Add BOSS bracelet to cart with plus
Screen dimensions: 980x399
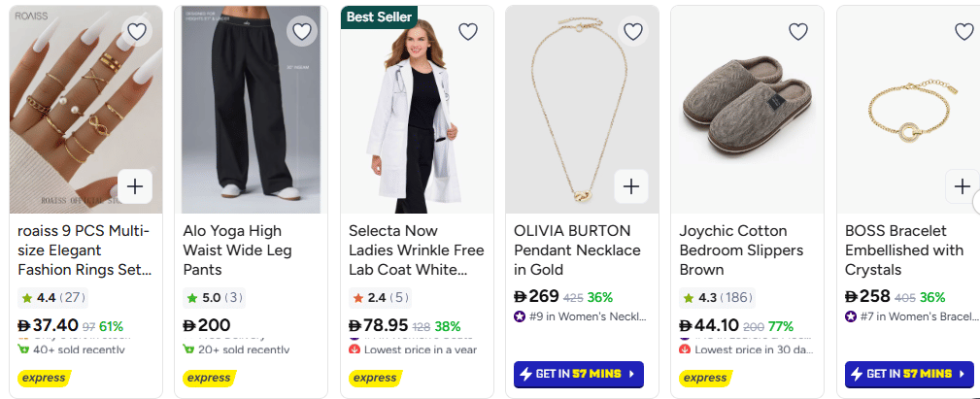pyautogui.click(x=962, y=185)
